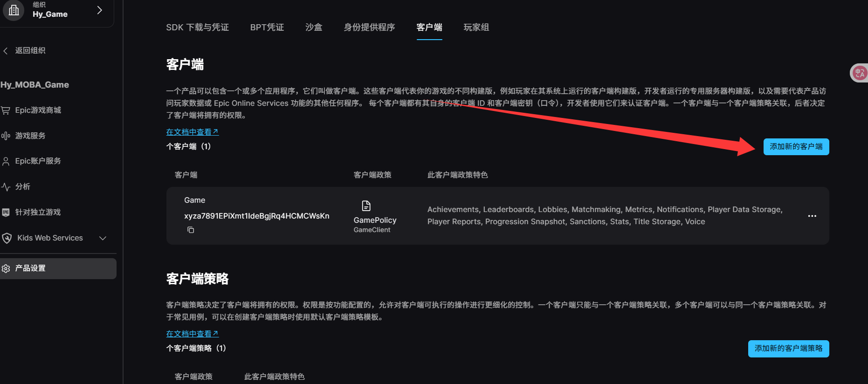Open the more options menu for Game client

click(x=812, y=216)
